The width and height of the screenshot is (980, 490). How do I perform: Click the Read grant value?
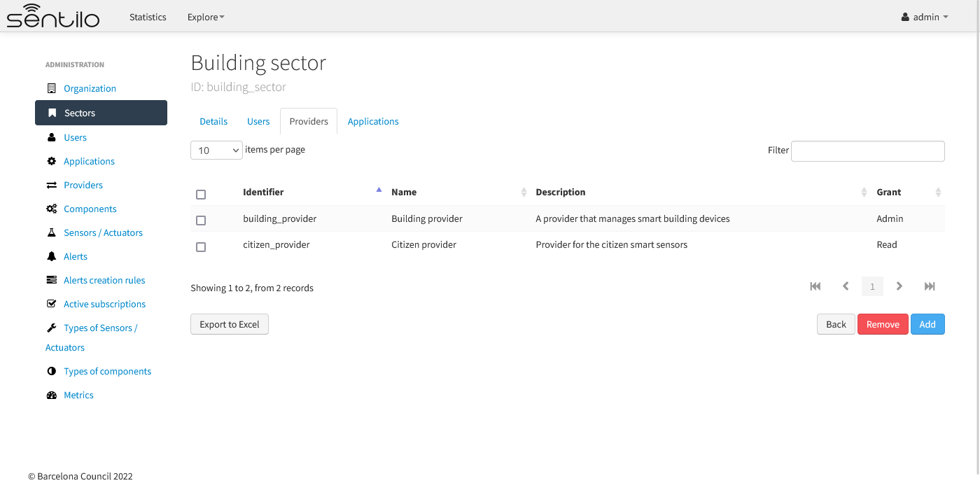click(887, 244)
